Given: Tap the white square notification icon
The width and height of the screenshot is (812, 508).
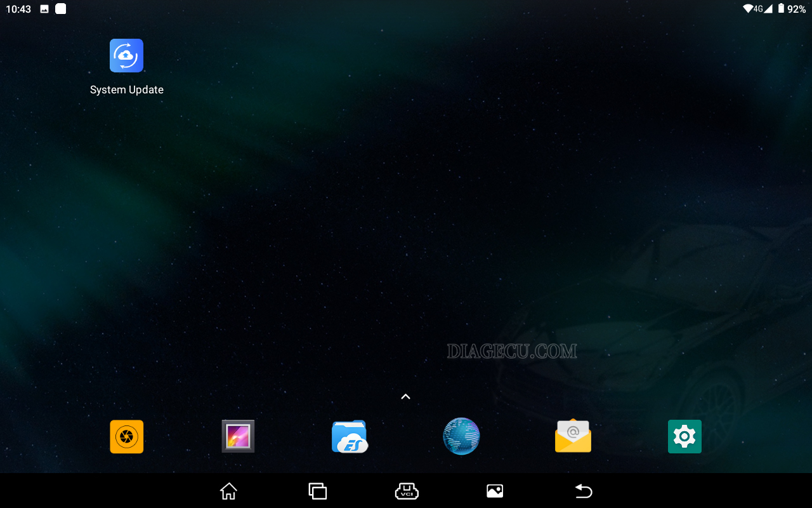Looking at the screenshot, I should click(x=61, y=9).
